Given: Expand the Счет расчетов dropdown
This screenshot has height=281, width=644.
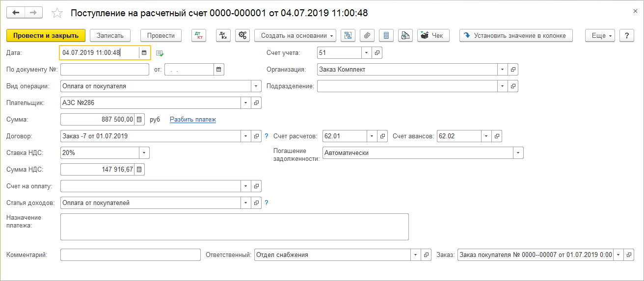Looking at the screenshot, I should pyautogui.click(x=373, y=136).
